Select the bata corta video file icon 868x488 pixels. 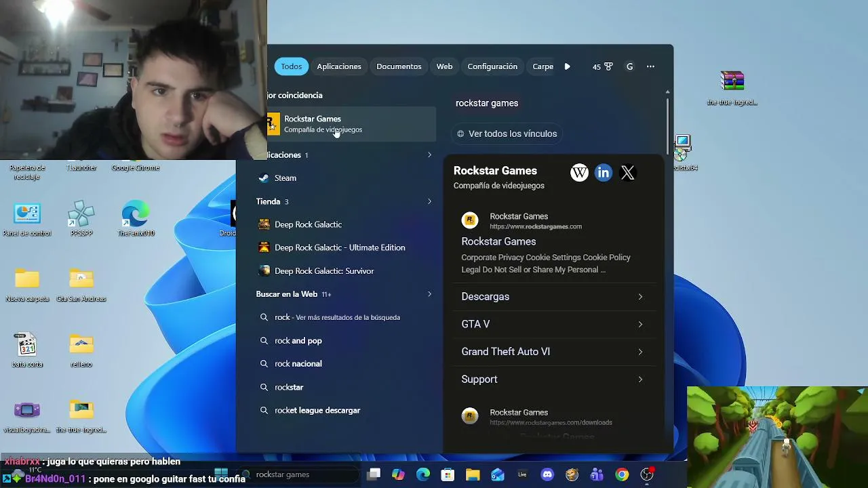point(27,350)
